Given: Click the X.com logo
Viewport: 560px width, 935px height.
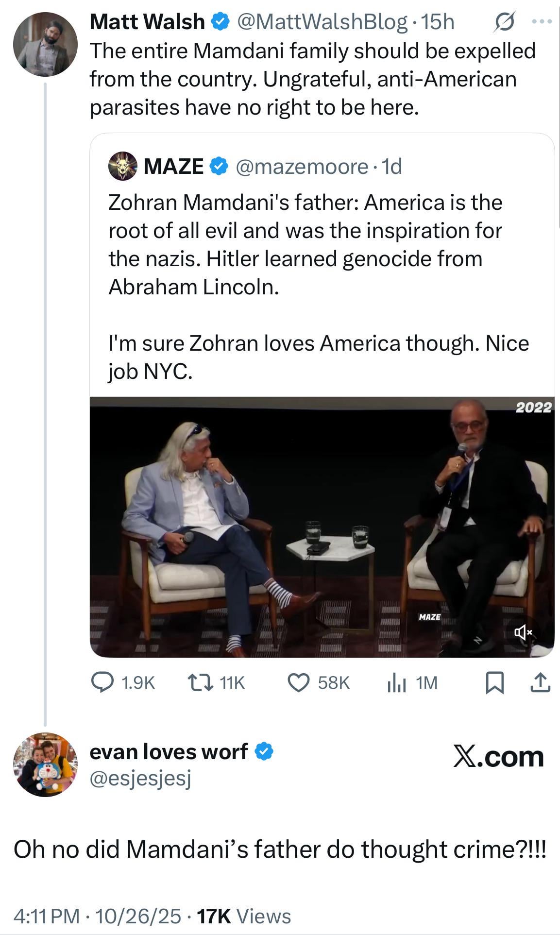Looking at the screenshot, I should tap(498, 757).
